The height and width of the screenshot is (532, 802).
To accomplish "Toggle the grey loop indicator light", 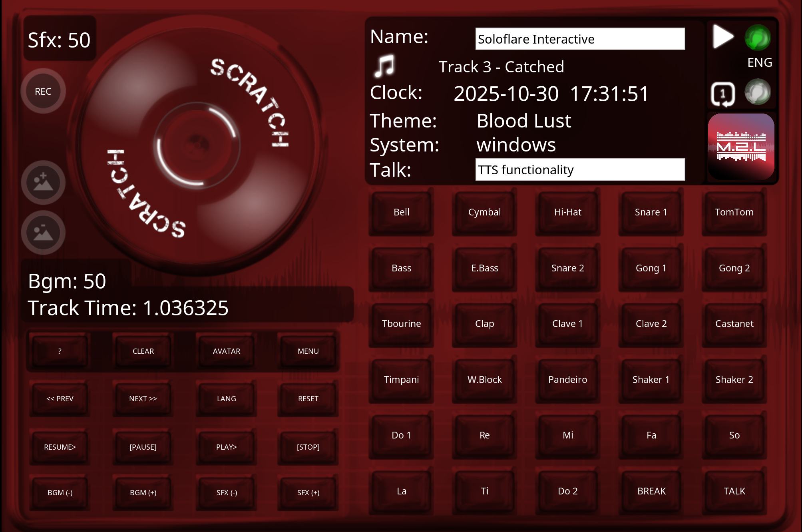I will (758, 92).
